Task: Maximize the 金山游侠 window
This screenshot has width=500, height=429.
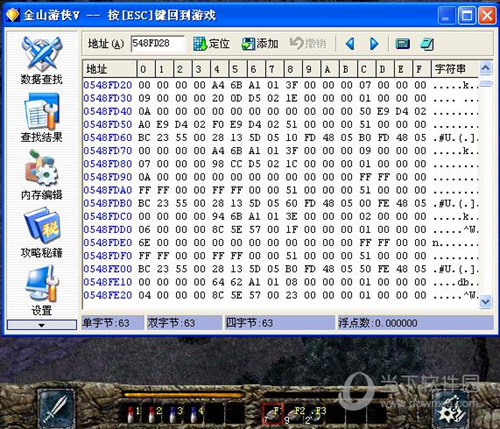Action: [467, 15]
